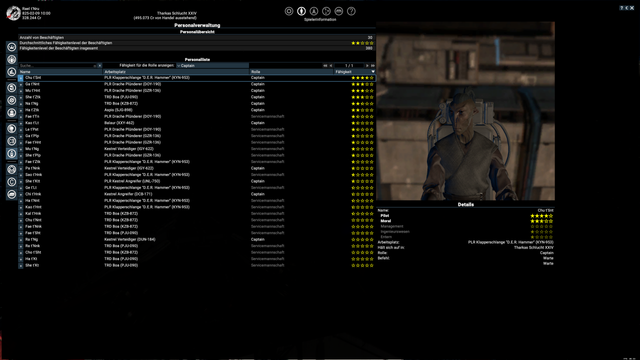Click Fähigkeitenlevel der Beschäftigten insgesamt row
Image resolution: width=640 pixels, height=360 pixels.
point(197,48)
